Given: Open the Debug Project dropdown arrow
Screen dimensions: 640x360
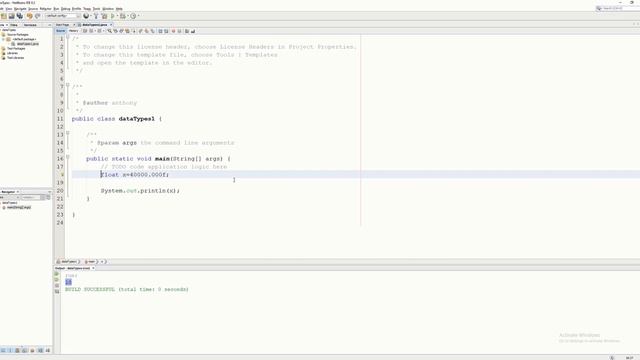Looking at the screenshot, I should (x=128, y=16).
